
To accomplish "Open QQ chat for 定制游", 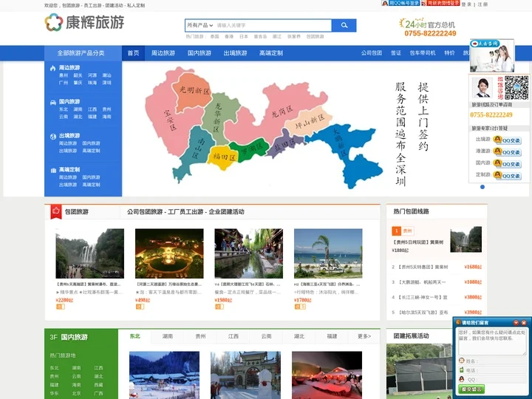I will click(x=507, y=175).
